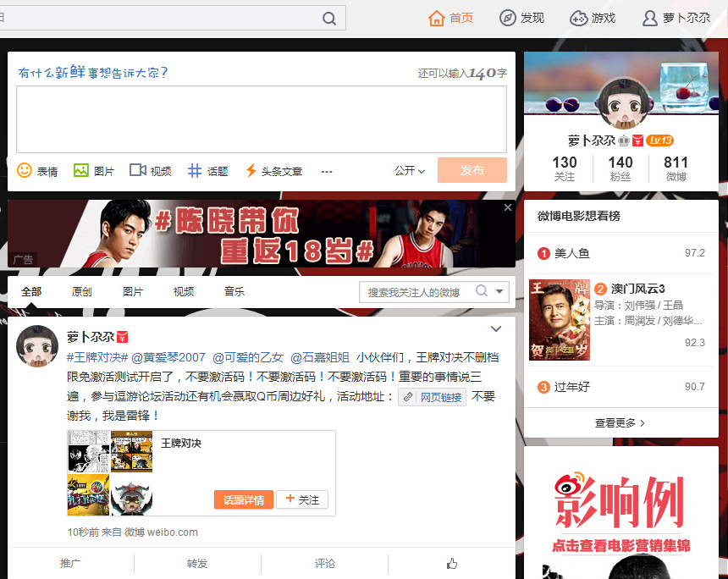Click the Lv.13 level badge

659,141
